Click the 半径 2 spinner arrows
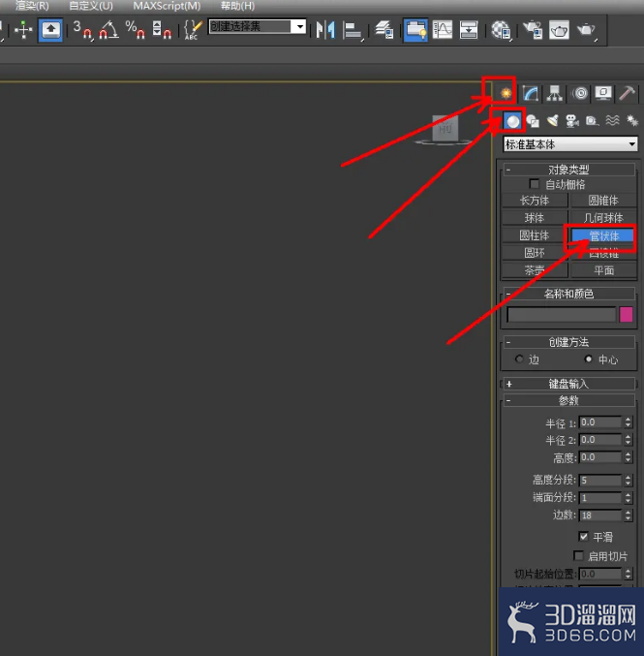The width and height of the screenshot is (644, 656). point(628,440)
